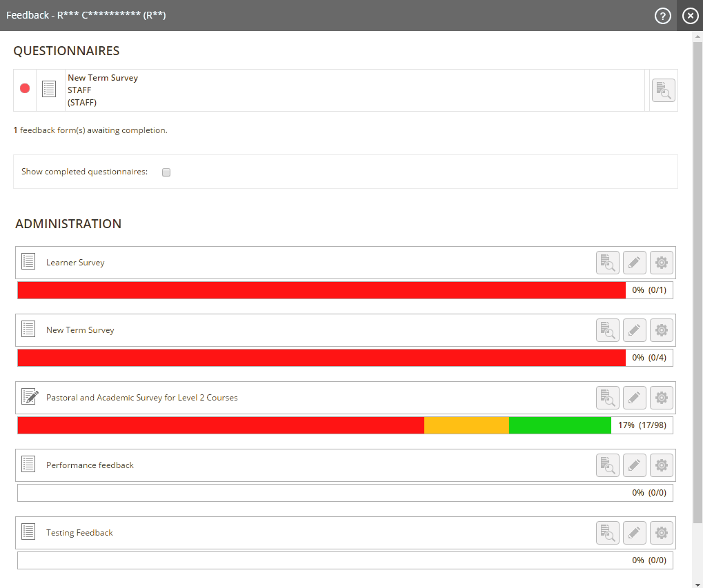
Task: Select the Performance feedback entry
Action: click(90, 465)
